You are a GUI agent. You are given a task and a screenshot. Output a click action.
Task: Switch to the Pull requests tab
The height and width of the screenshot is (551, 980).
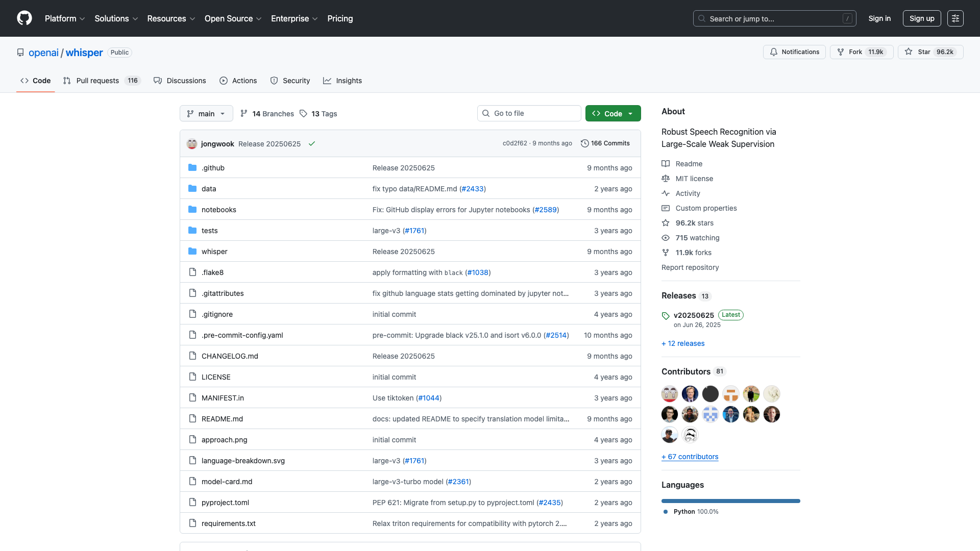point(97,81)
